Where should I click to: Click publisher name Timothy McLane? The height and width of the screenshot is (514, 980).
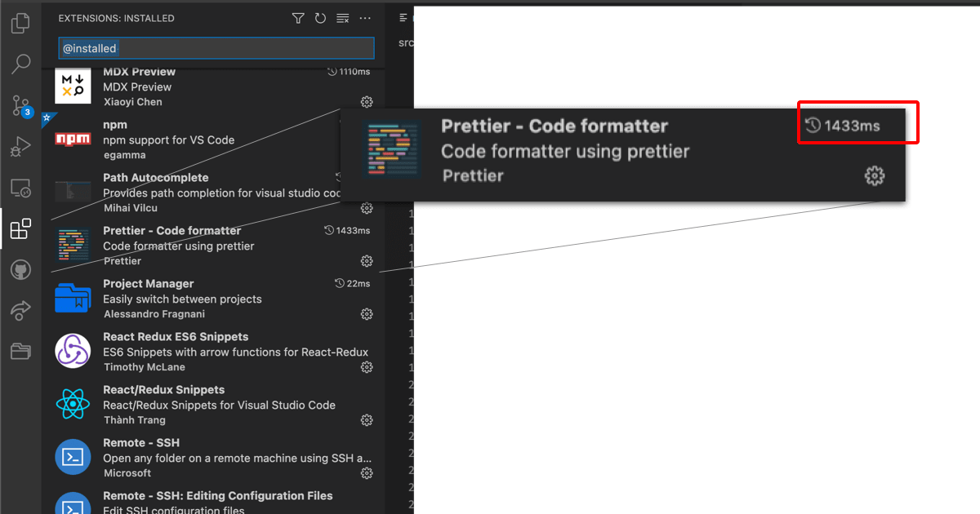point(145,367)
